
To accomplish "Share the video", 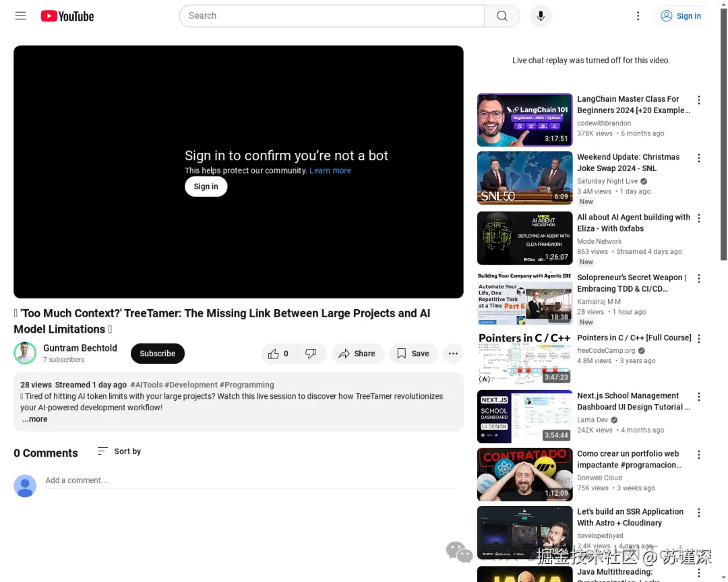I will 357,354.
